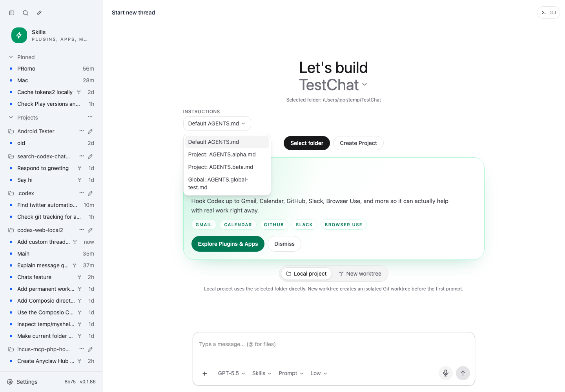The height and width of the screenshot is (392, 565).
Task: Click the plus attach icon
Action: (204, 374)
